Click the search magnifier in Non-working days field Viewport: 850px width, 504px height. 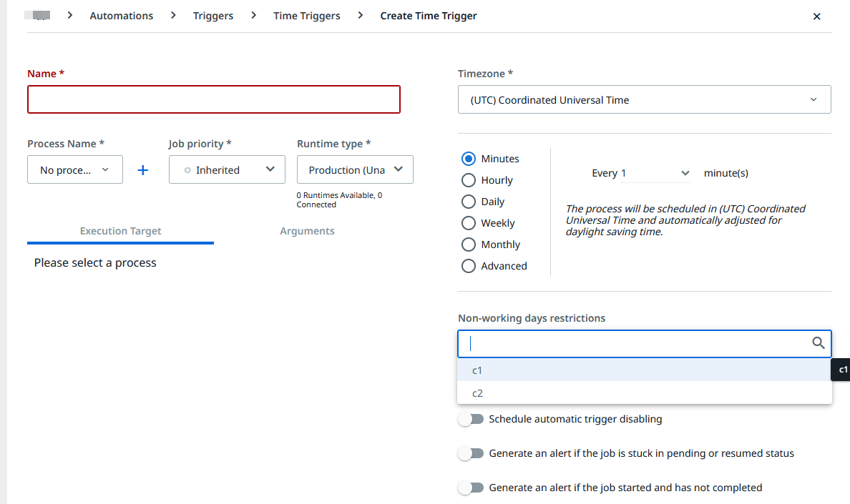point(818,343)
